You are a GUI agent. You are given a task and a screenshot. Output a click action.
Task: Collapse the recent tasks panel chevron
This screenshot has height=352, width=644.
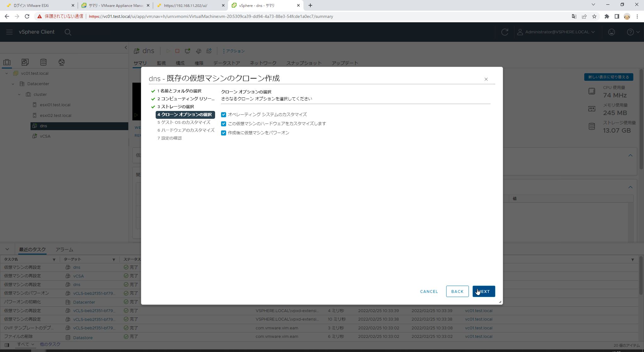point(7,250)
